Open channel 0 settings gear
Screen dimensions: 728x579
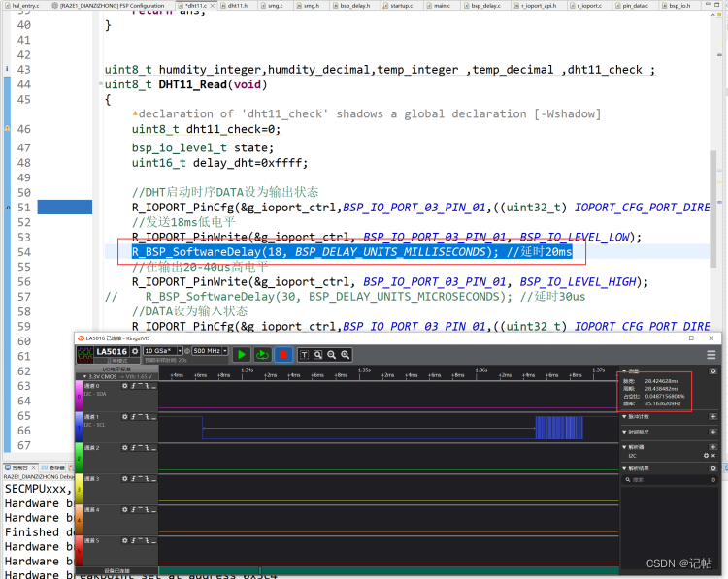(x=125, y=386)
